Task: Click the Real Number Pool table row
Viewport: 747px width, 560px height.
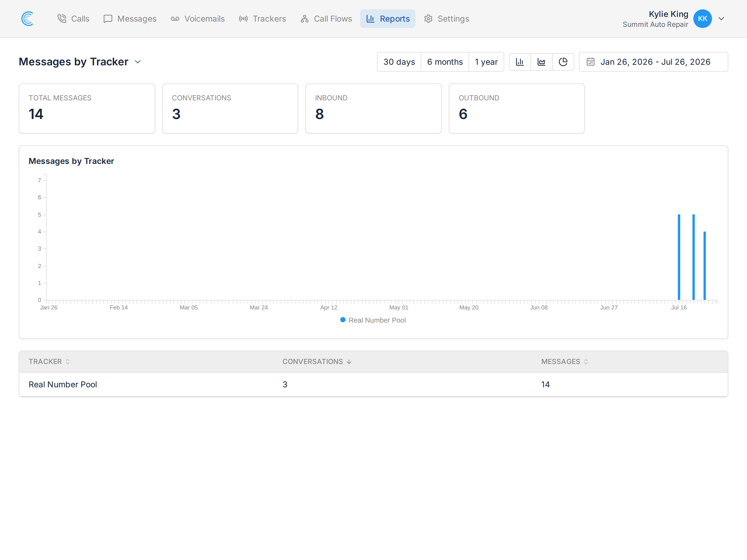Action: [373, 384]
